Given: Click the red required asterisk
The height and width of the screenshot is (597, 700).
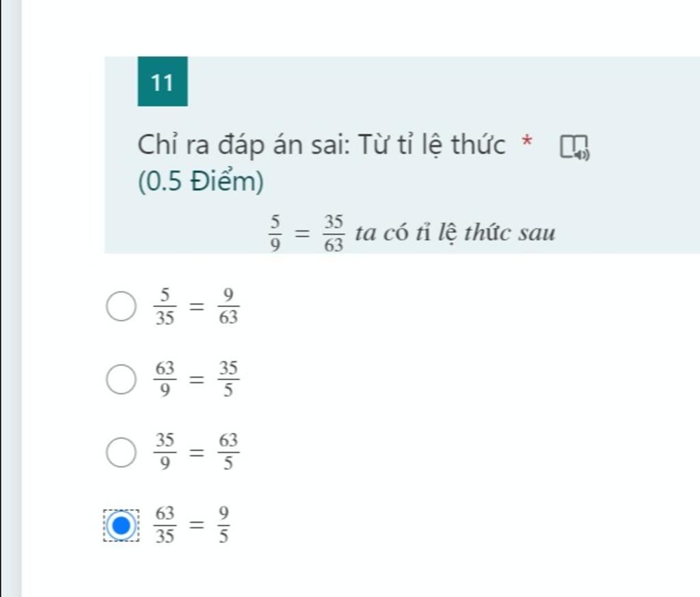Looking at the screenshot, I should (x=527, y=141).
